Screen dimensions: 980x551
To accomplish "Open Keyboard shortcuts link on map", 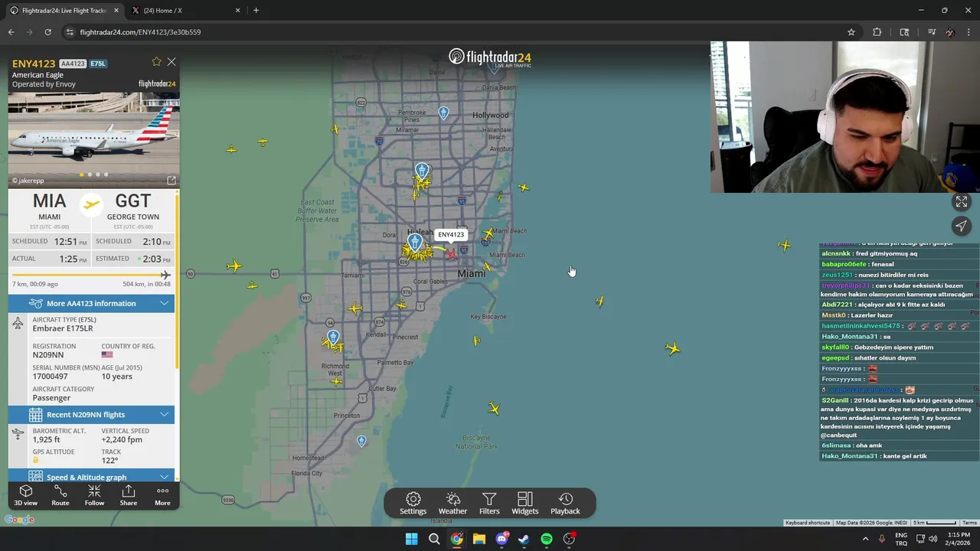I will coord(808,523).
